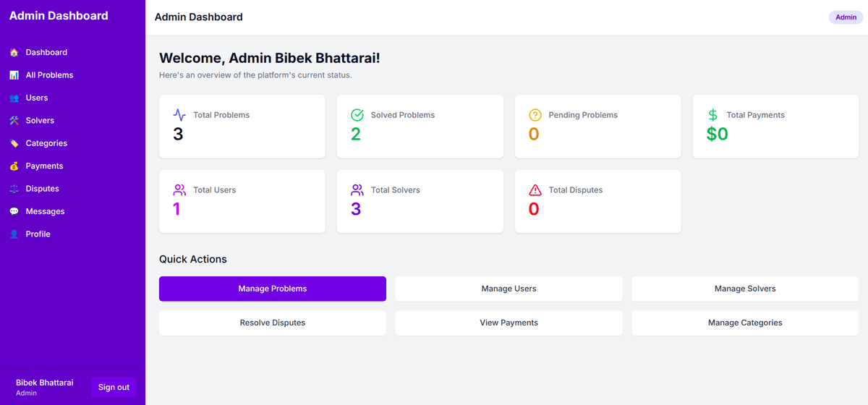Click the green checkmark Solved Problems icon
The width and height of the screenshot is (868, 405).
click(357, 115)
